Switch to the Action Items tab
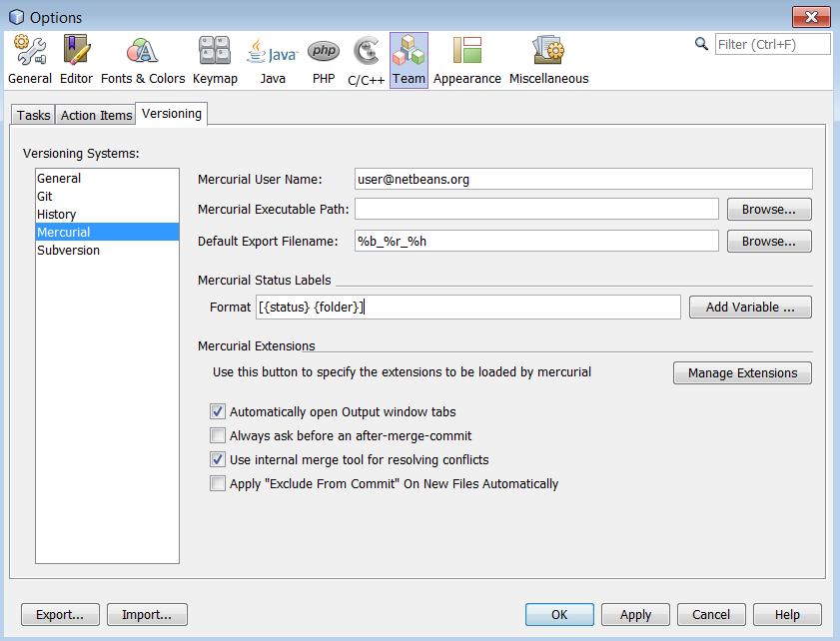The height and width of the screenshot is (641, 840). (x=96, y=115)
